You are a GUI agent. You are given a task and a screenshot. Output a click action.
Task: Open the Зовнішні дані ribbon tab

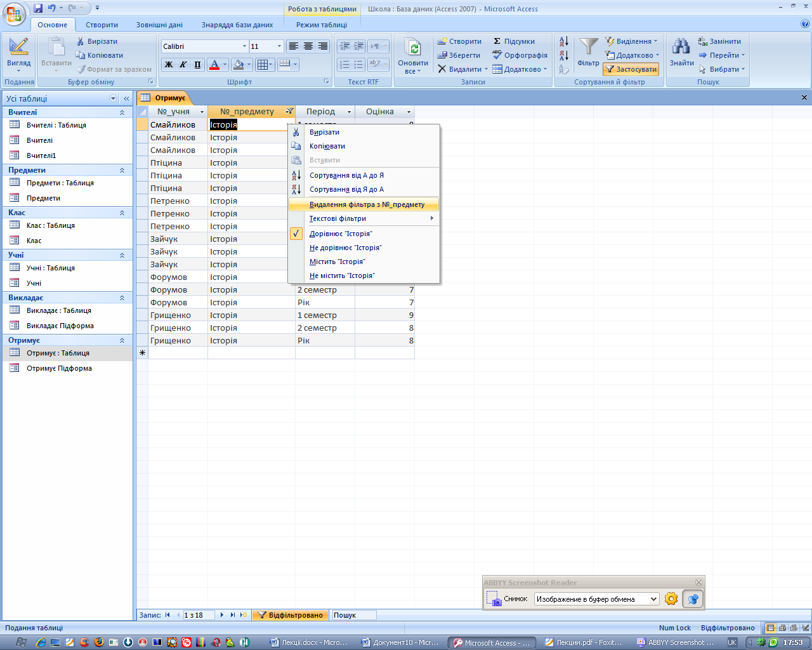(159, 25)
